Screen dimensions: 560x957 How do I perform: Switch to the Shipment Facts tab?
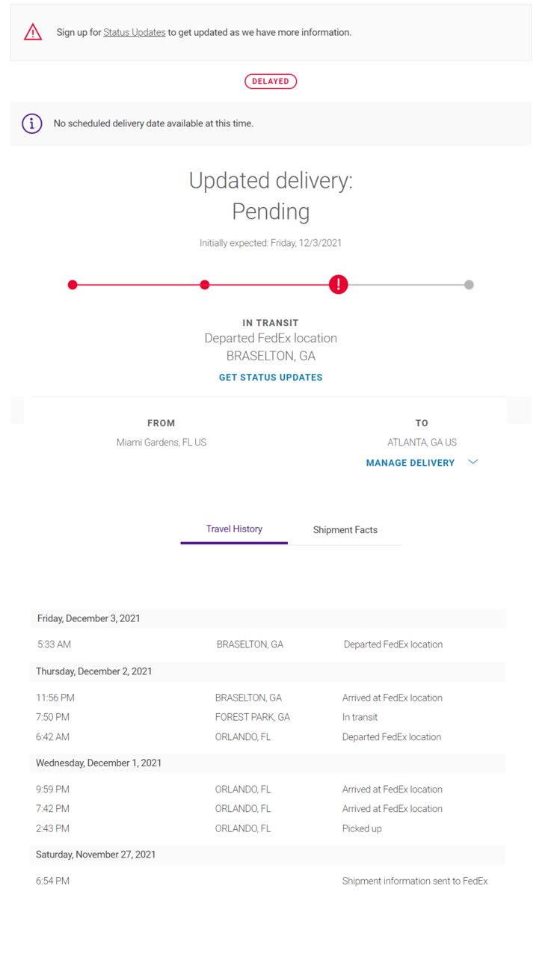pyautogui.click(x=345, y=530)
